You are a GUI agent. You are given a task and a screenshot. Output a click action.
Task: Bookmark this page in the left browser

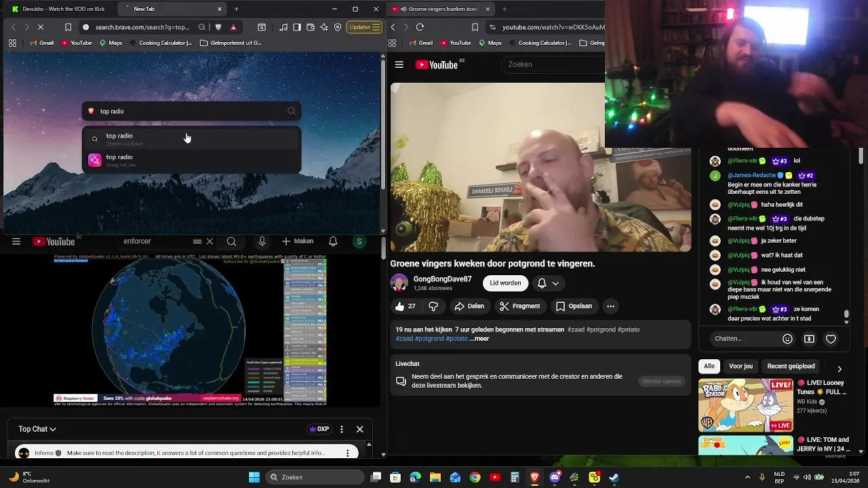[x=68, y=27]
